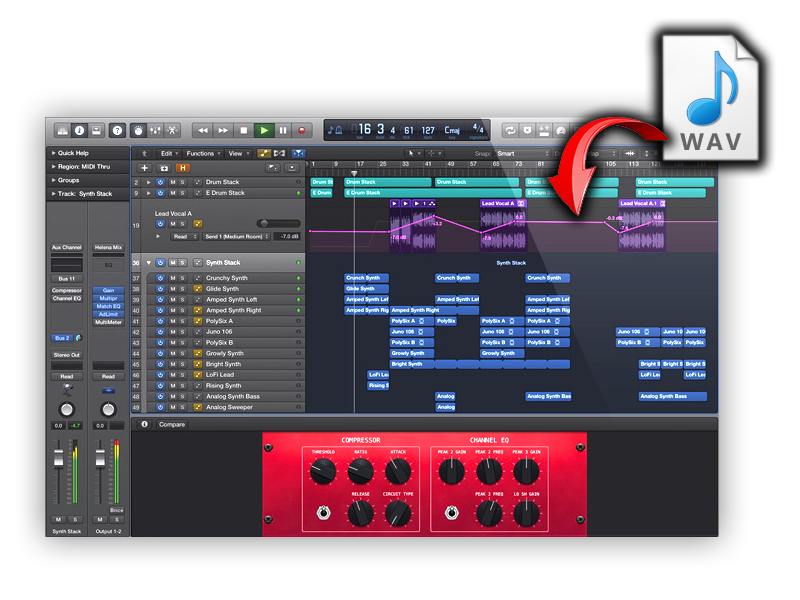Open the Inspector with the info icon

point(79,130)
